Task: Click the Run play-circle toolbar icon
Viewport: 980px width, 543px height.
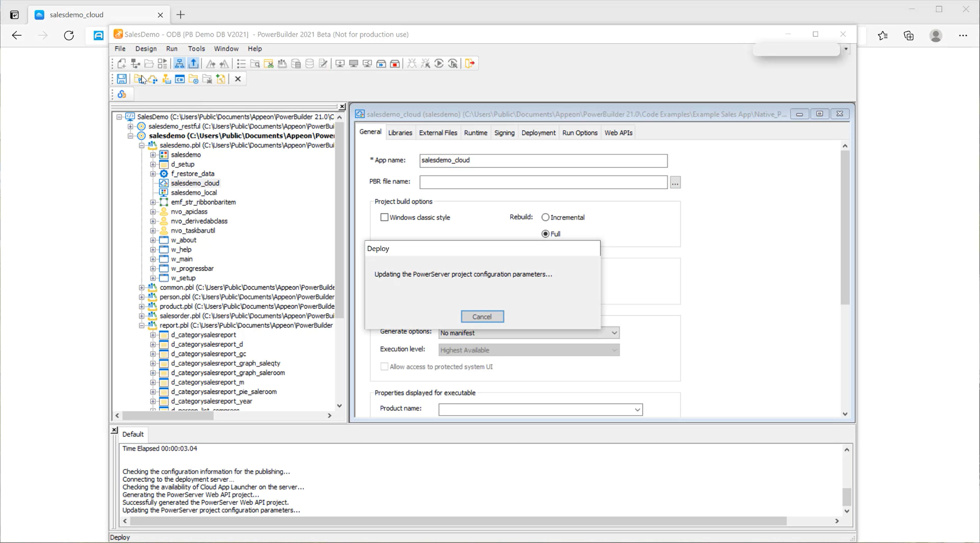Action: point(439,64)
